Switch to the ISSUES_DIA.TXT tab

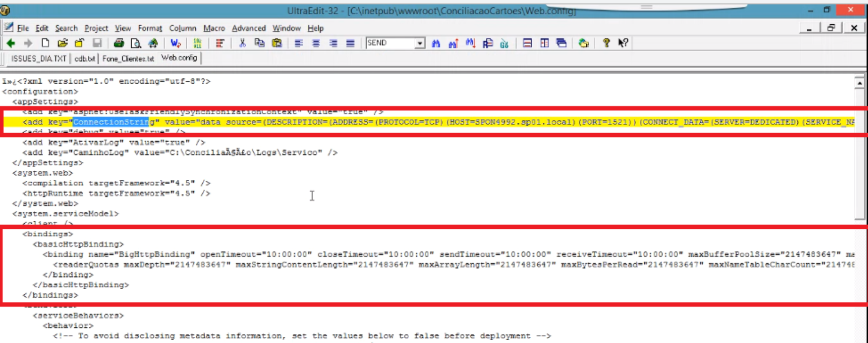pyautogui.click(x=38, y=59)
